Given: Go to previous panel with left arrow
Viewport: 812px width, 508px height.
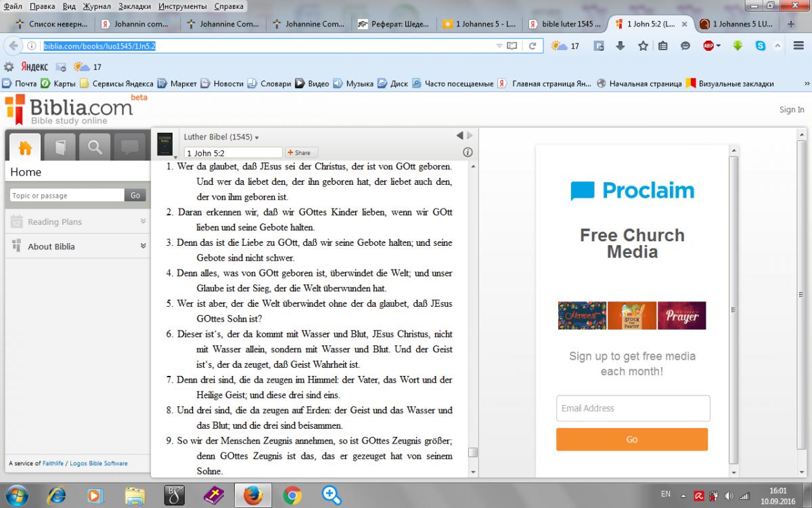Looking at the screenshot, I should [460, 135].
